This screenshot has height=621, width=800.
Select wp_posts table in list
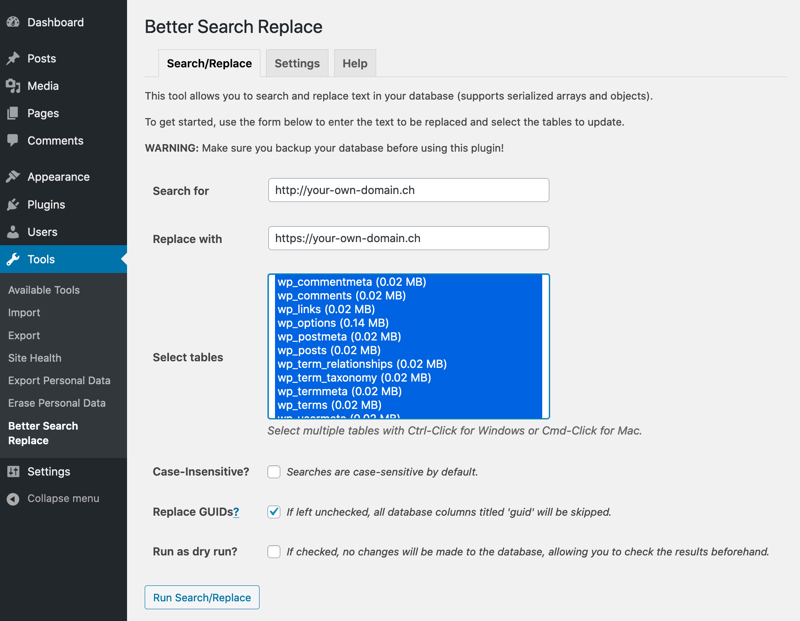pyautogui.click(x=408, y=351)
